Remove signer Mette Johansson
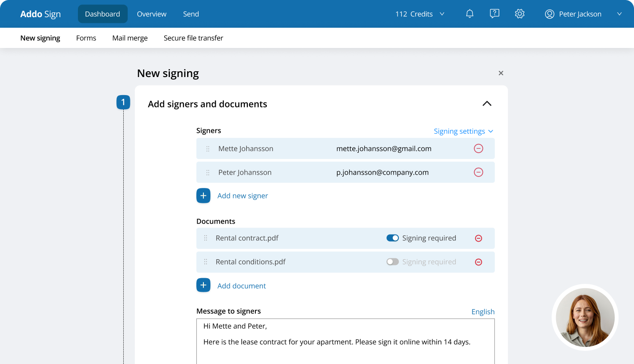Screen dimensions: 634x364 coord(479,149)
